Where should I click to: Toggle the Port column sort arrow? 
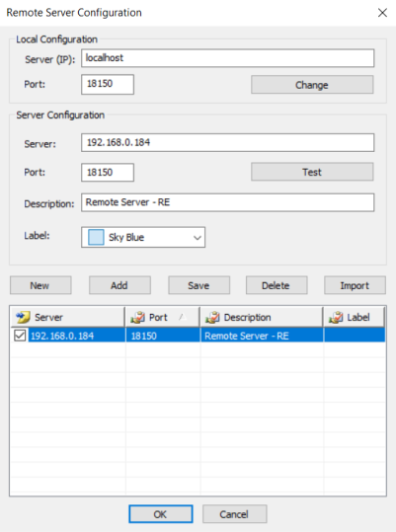coord(183,317)
